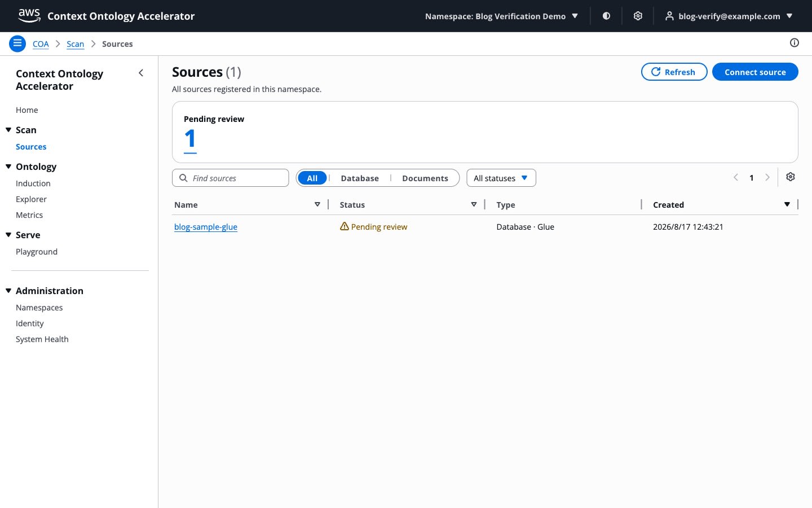Screen dimensions: 812x508
Task: Sort table by Name column
Action: click(317, 204)
